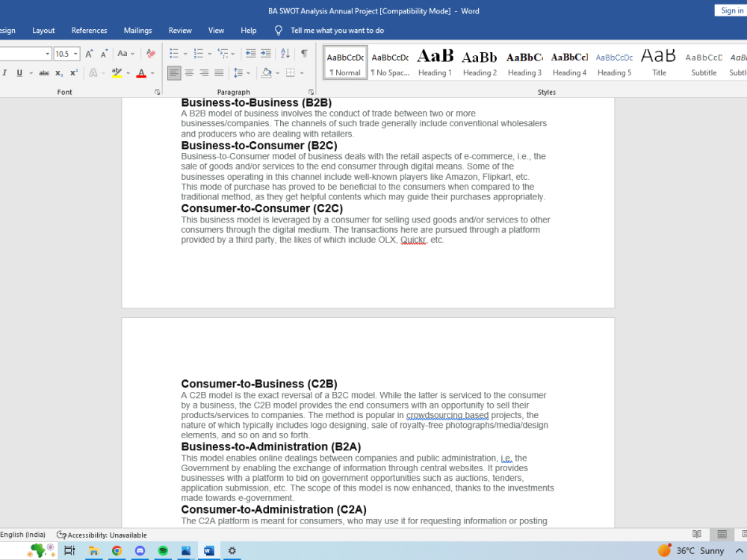Apply No Spacing style
747x560 pixels.
(390, 63)
